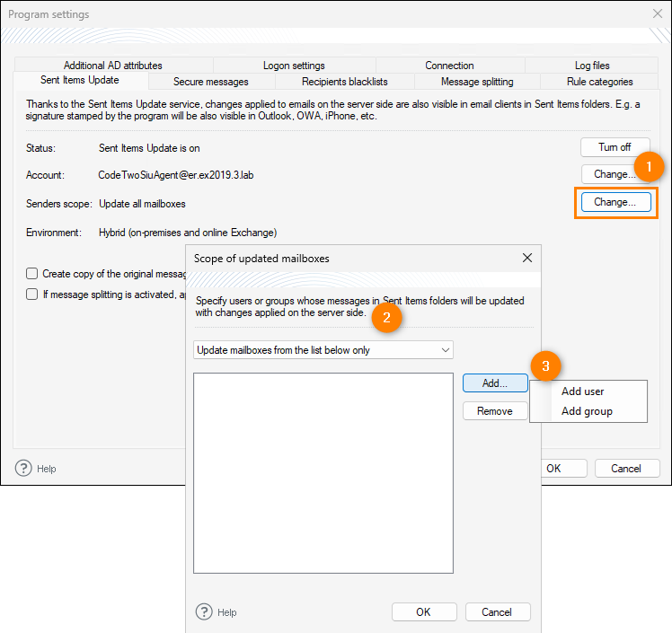This screenshot has width=672, height=633.
Task: Expand the Update mailboxes scope dropdown
Action: click(323, 350)
